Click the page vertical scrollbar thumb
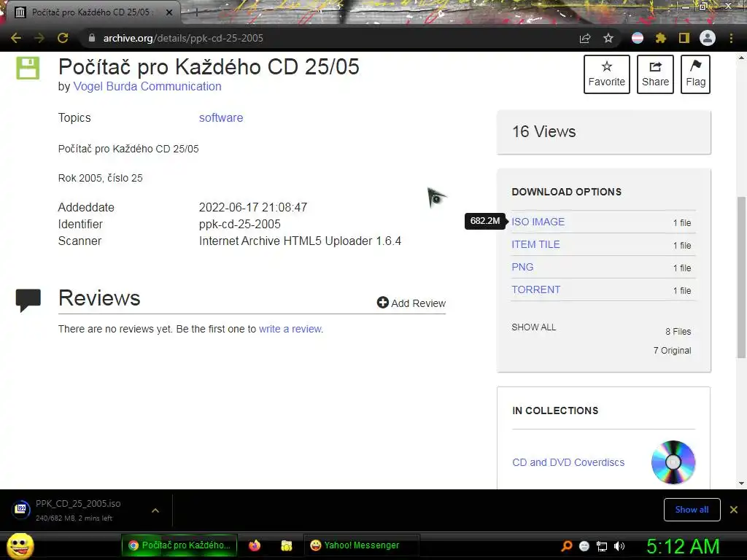747x560 pixels. [741, 276]
